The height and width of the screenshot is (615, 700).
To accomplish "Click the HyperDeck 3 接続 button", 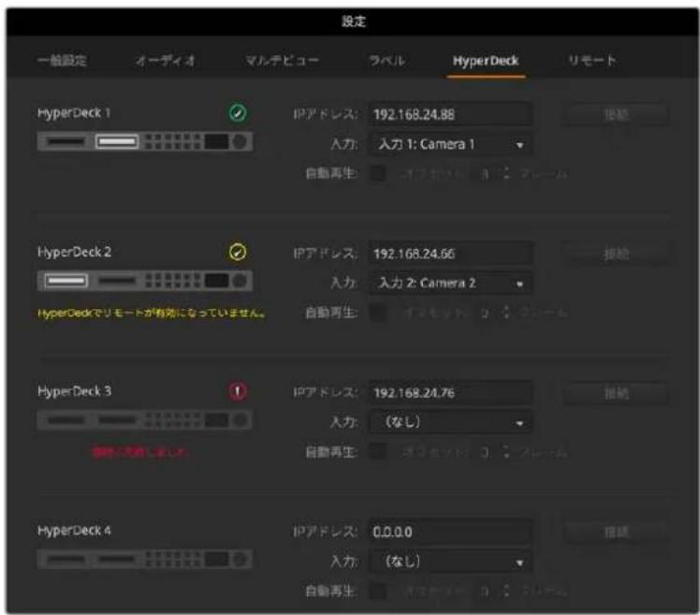I will (x=615, y=393).
